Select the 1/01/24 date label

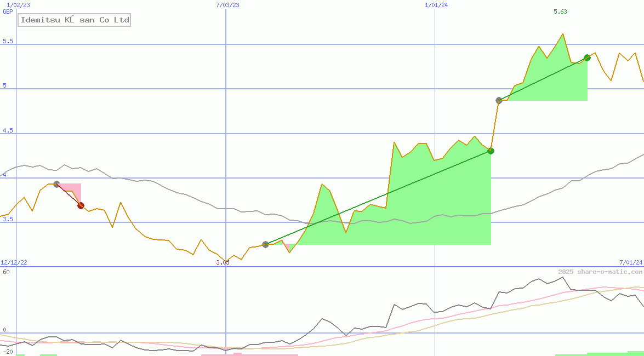[436, 5]
